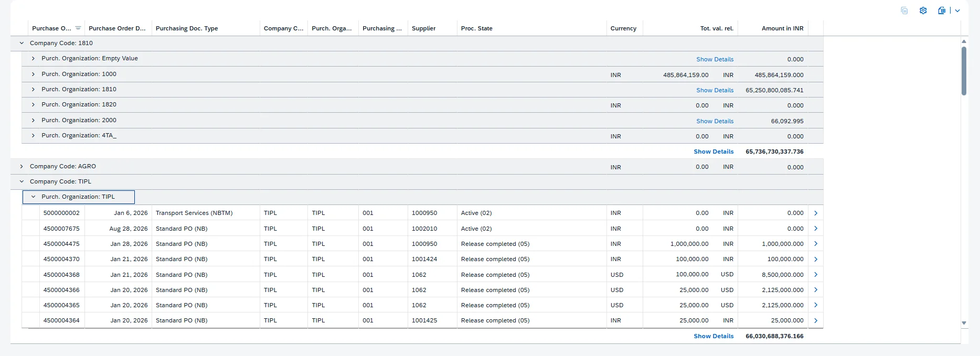The height and width of the screenshot is (356, 980).
Task: Click Tot. val. rel. column header
Action: [690, 28]
